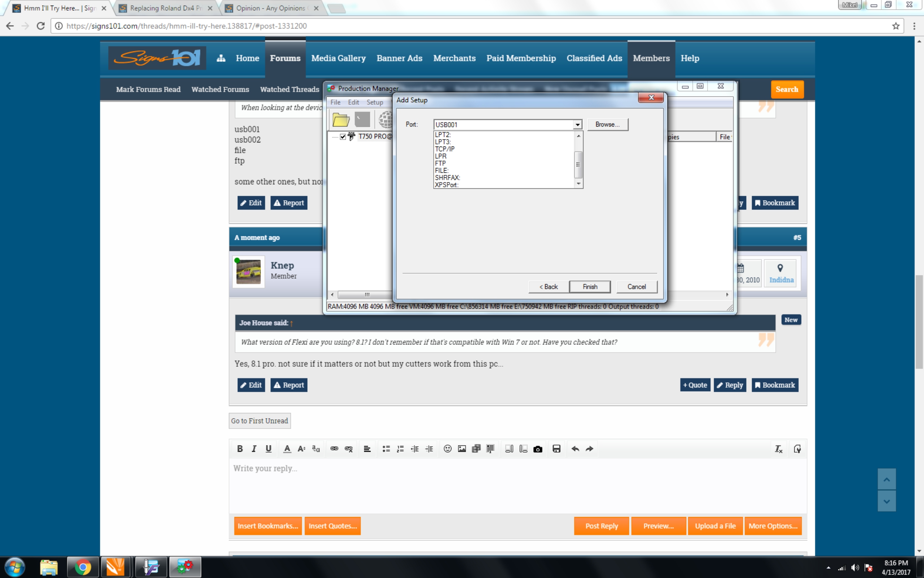Choose FTP in the port list
924x578 pixels.
click(x=440, y=163)
